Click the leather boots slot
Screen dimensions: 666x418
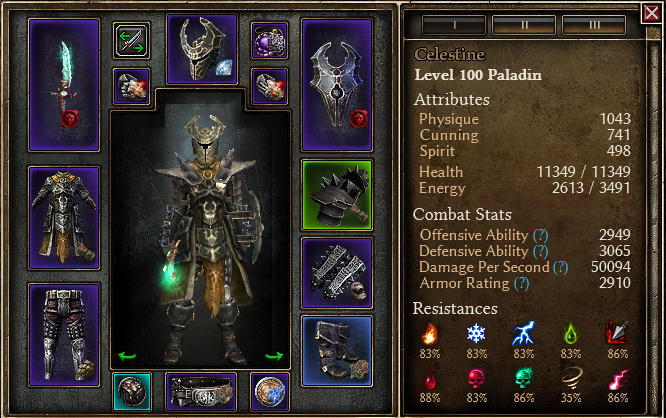pyautogui.click(x=337, y=351)
